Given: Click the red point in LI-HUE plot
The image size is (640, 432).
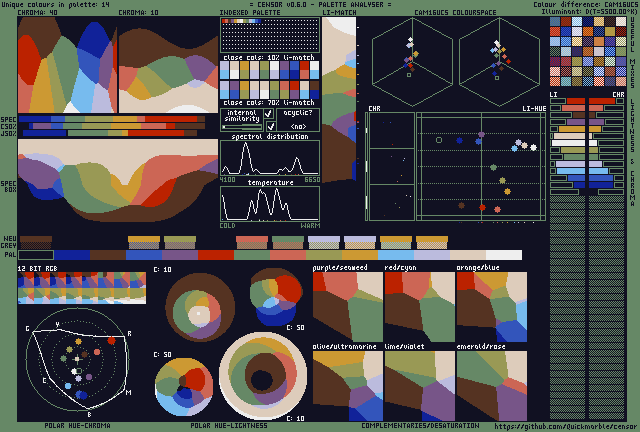Looking at the screenshot, I should 482,207.
